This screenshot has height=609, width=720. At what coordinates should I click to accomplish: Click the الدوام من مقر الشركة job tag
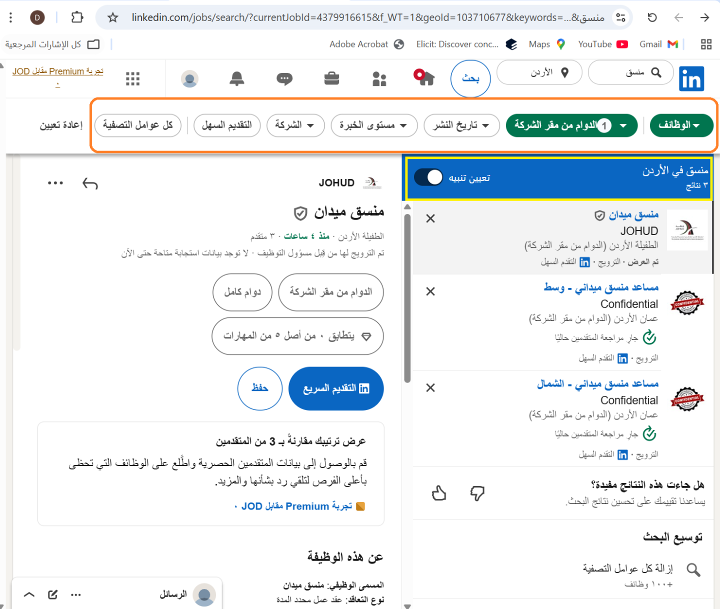[331, 292]
